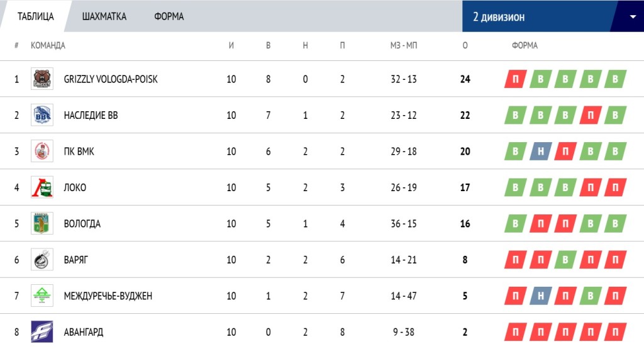Click the Междуречье-Вуджен green logo
Viewport: 644px width, 349px height.
(42, 296)
